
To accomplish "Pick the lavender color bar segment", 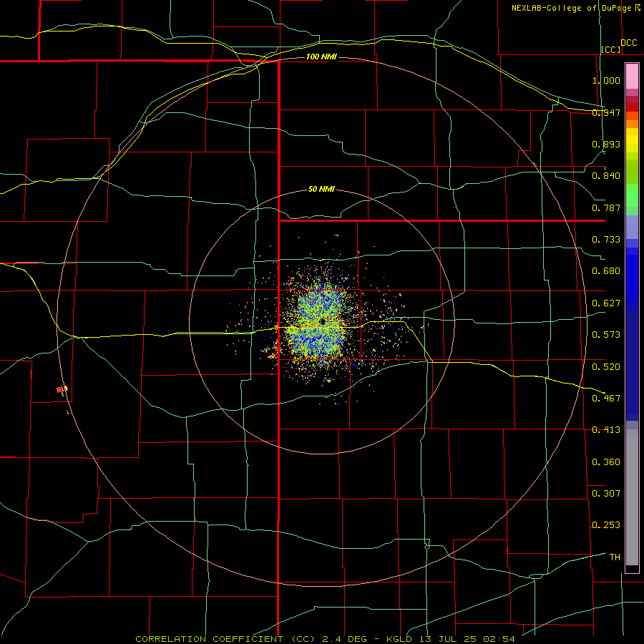I will click(632, 228).
